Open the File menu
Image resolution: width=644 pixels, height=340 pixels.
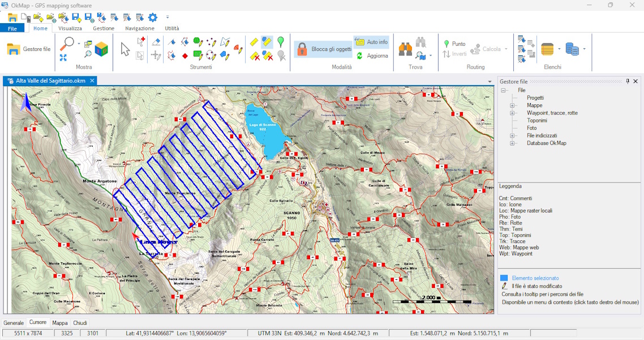coord(12,28)
